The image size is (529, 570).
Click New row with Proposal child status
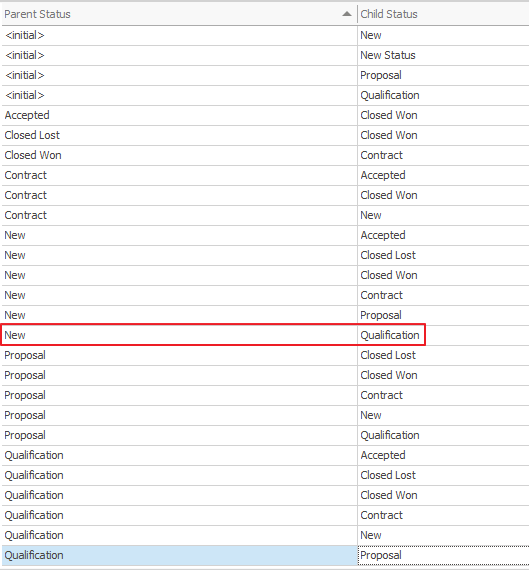coord(265,315)
